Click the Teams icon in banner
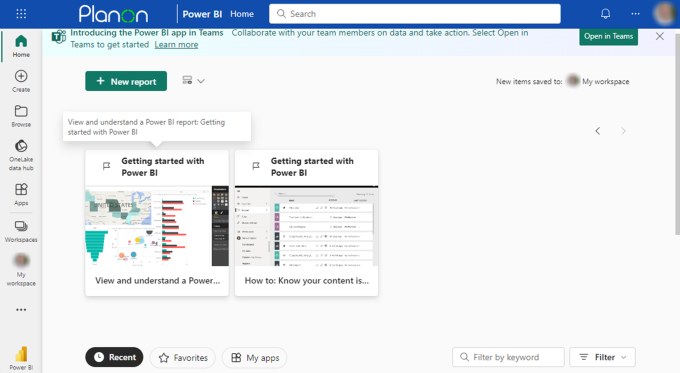 [x=59, y=36]
